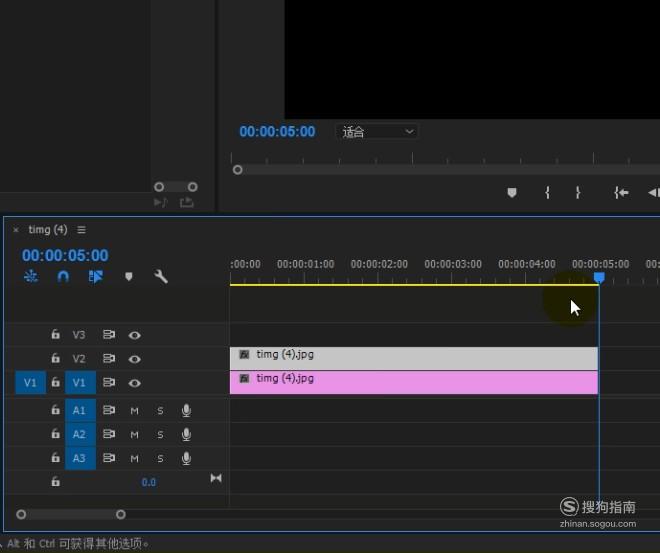Enable voice-over record on A3
This screenshot has width=660, height=553.
(186, 458)
